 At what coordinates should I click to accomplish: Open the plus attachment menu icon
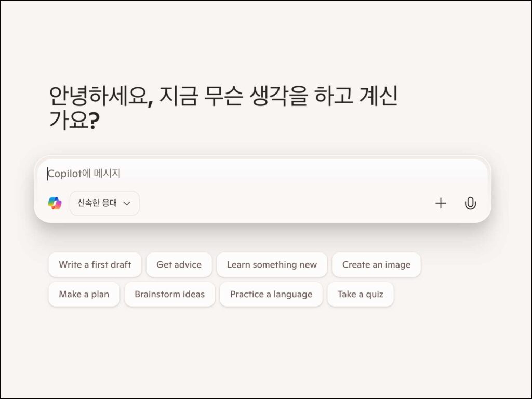tap(441, 203)
